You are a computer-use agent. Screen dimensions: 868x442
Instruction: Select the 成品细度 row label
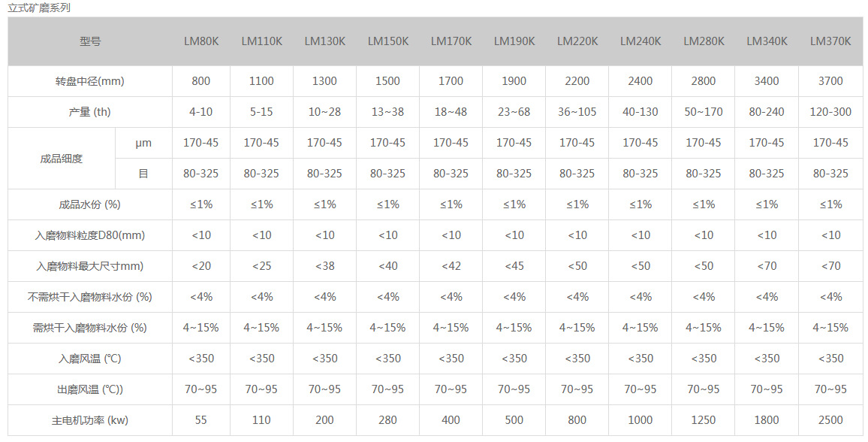point(62,158)
